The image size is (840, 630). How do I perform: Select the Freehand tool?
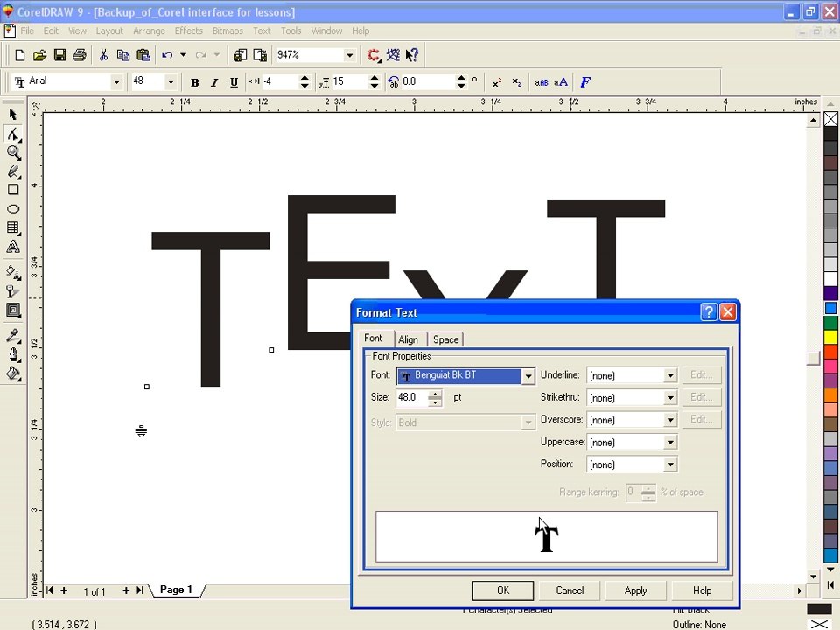[13, 171]
